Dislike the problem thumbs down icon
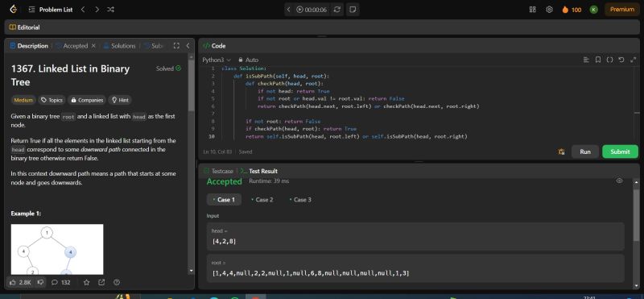Screen dimensions: 644x299 (40, 283)
